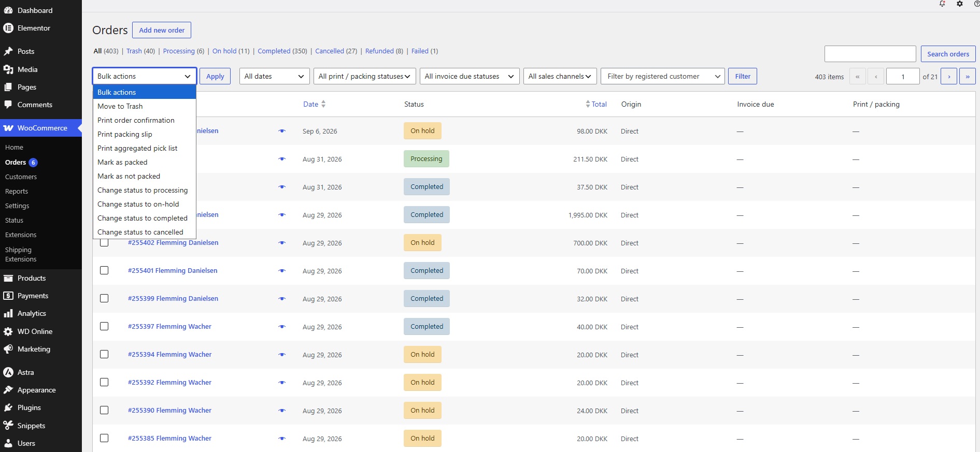Click the order search input field
The width and height of the screenshot is (980, 452).
pos(870,54)
